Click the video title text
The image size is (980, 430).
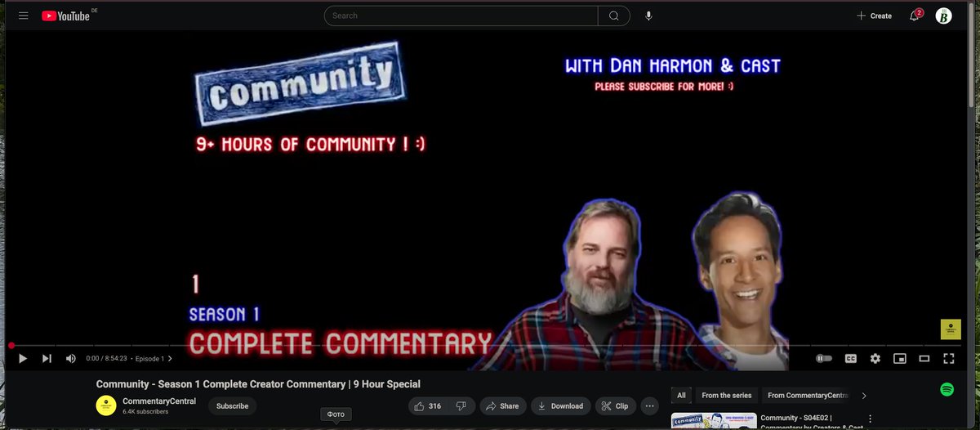258,384
